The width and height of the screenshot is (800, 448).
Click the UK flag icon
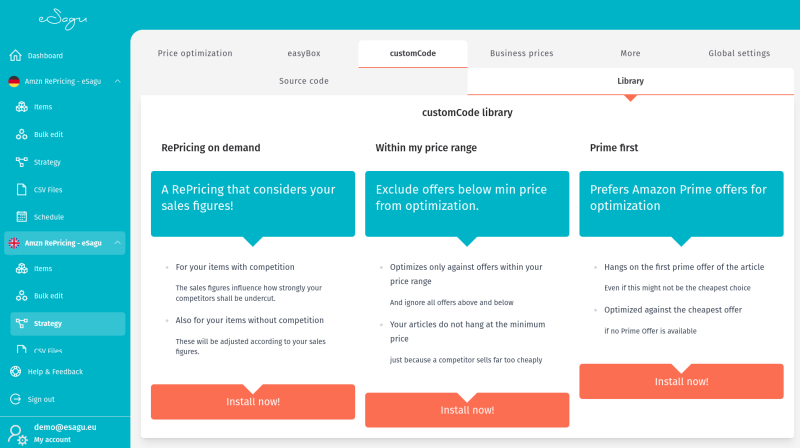(14, 243)
